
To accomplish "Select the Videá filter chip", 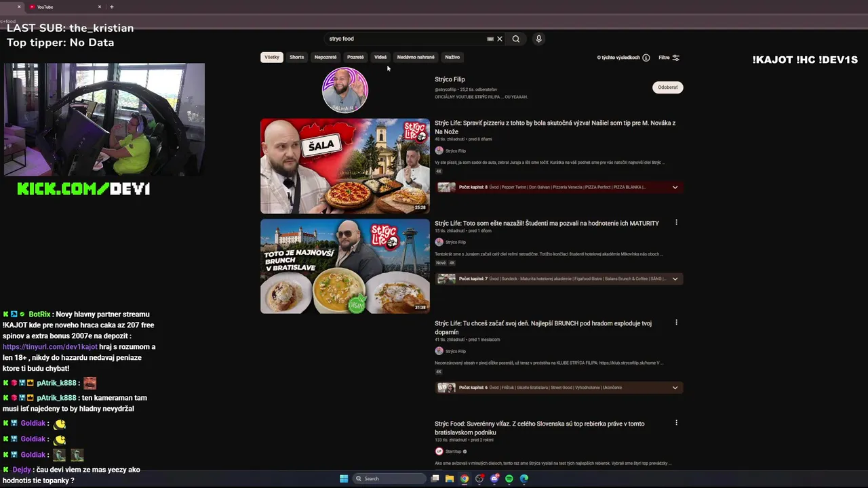I will point(380,57).
